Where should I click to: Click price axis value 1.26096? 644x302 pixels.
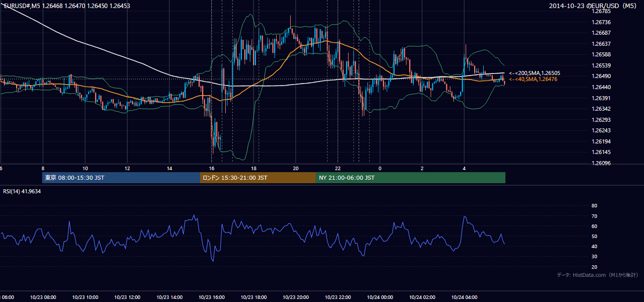coord(601,163)
